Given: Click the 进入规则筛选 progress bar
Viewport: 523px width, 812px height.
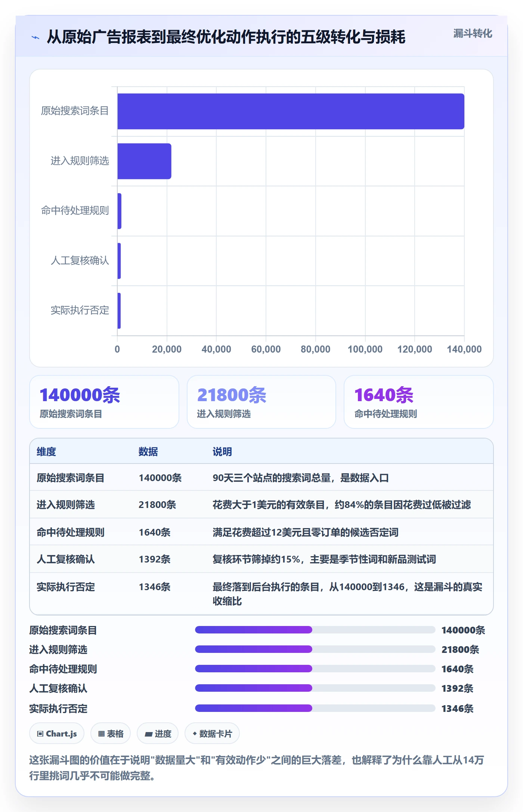Looking at the screenshot, I should [x=315, y=649].
